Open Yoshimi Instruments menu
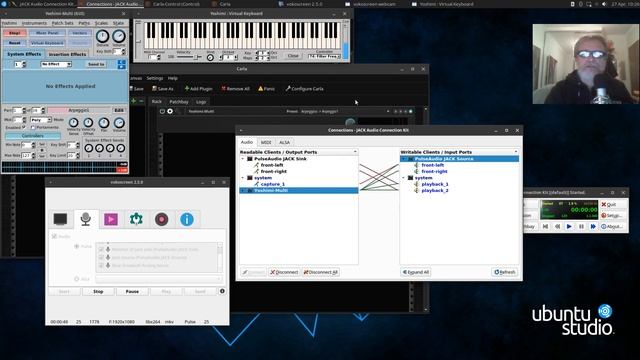The width and height of the screenshot is (640, 360). pyautogui.click(x=34, y=23)
